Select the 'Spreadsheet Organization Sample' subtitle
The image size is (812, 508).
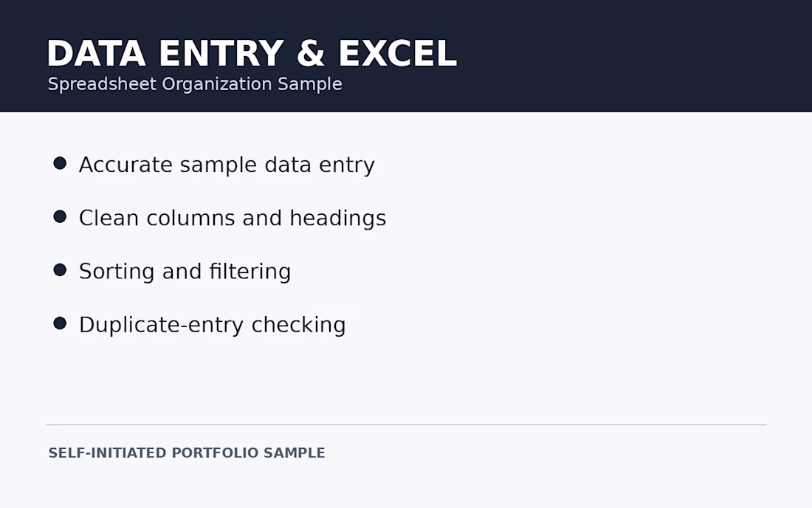coord(195,84)
